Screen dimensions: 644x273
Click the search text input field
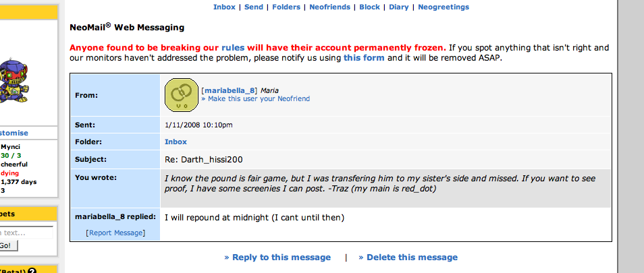point(26,233)
